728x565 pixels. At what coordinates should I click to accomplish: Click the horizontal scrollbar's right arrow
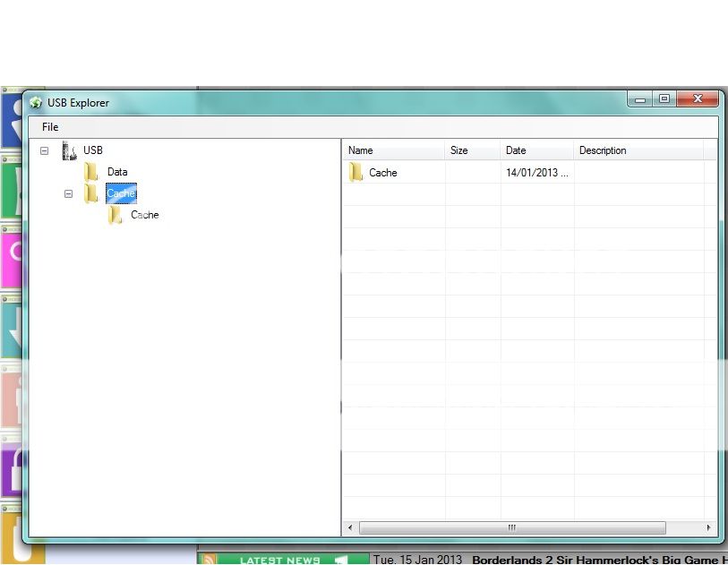(x=708, y=528)
